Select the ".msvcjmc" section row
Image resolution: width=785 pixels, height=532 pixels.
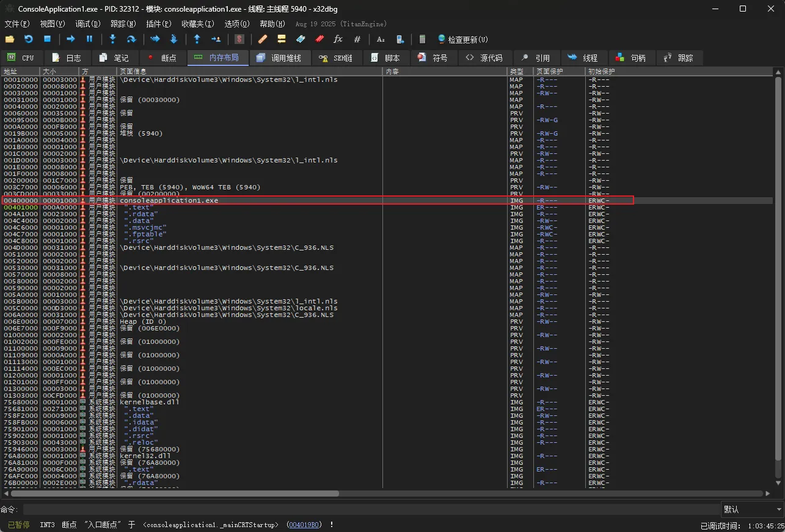point(387,227)
